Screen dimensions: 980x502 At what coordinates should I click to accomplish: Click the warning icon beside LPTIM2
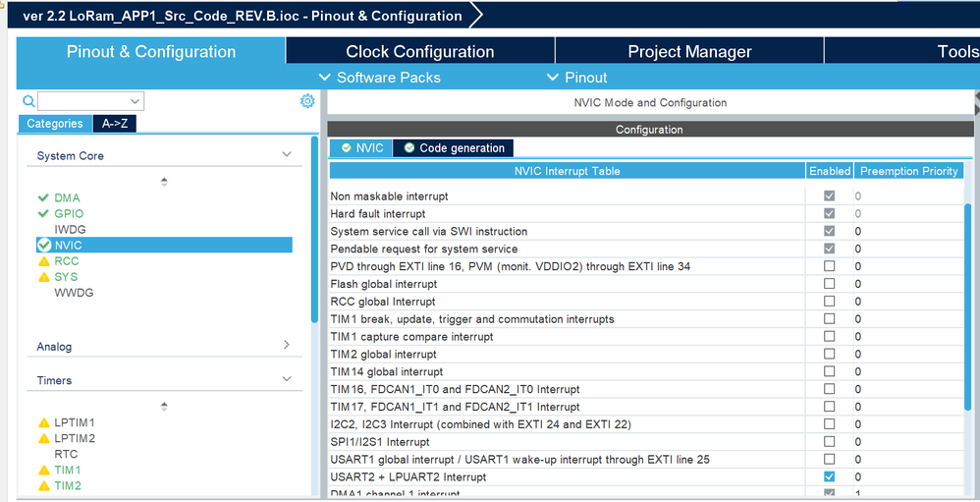(x=44, y=438)
